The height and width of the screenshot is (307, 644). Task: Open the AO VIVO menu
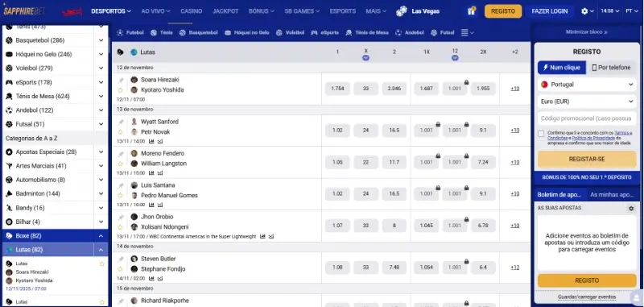(155, 11)
